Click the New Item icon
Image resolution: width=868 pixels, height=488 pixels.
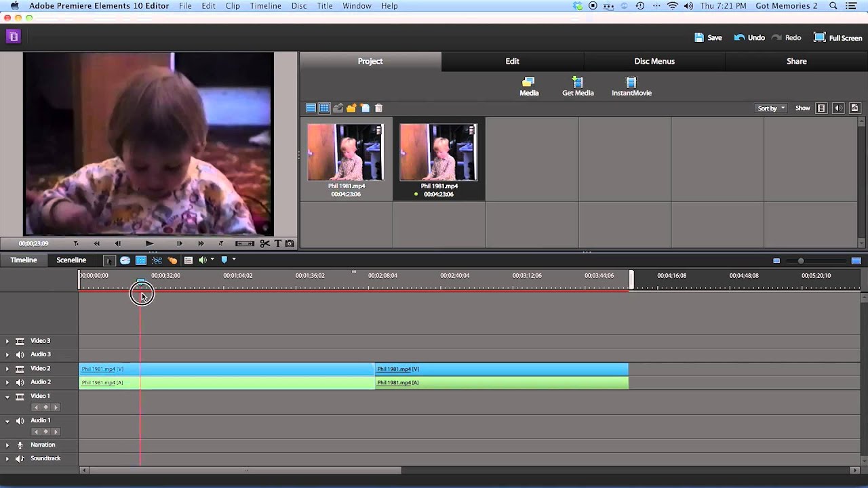tap(365, 108)
